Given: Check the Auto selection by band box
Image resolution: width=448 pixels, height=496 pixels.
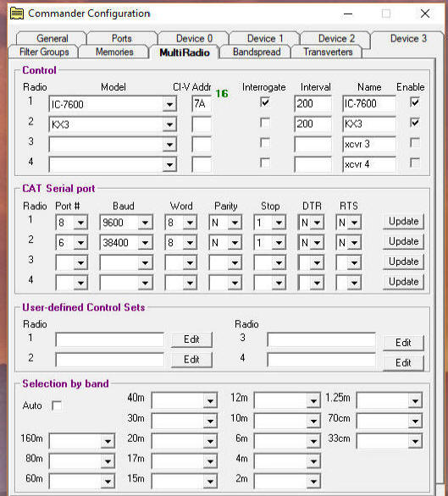Looking at the screenshot, I should pos(57,405).
